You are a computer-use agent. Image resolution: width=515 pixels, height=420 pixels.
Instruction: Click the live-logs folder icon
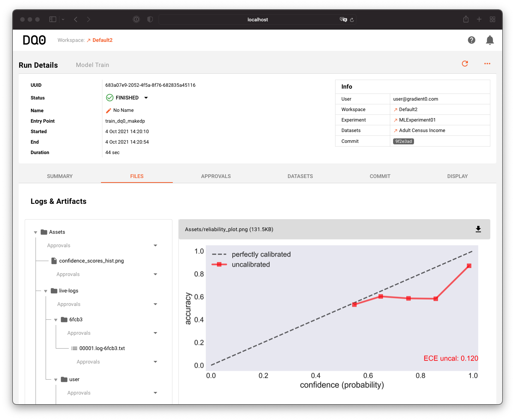(x=54, y=291)
